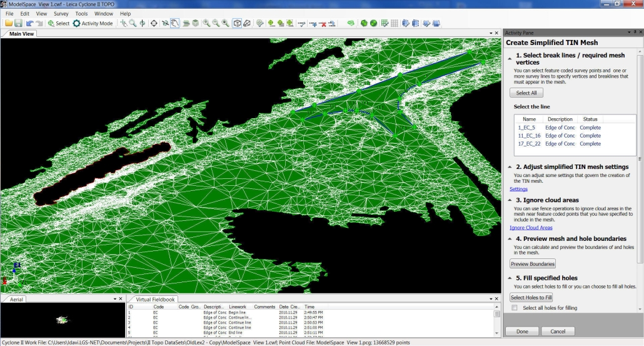Open the Survey menu

point(61,13)
